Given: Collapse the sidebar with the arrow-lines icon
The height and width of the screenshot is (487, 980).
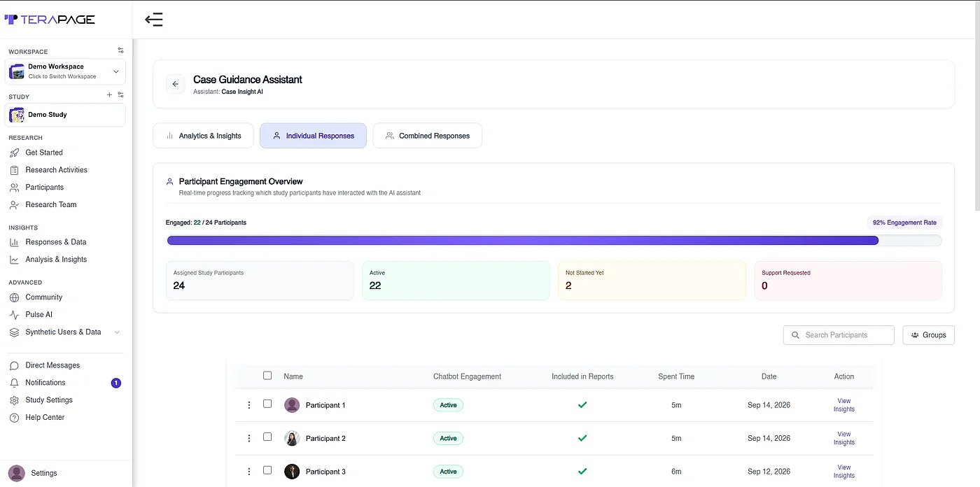Looking at the screenshot, I should tap(154, 20).
